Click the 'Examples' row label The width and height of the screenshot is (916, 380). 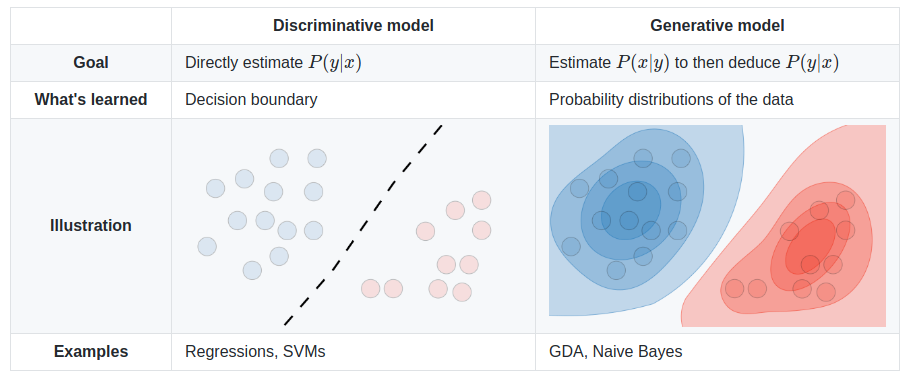[x=91, y=351]
